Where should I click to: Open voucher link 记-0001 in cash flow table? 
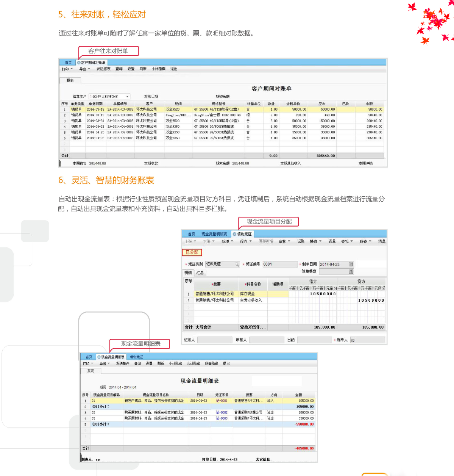[x=222, y=401]
